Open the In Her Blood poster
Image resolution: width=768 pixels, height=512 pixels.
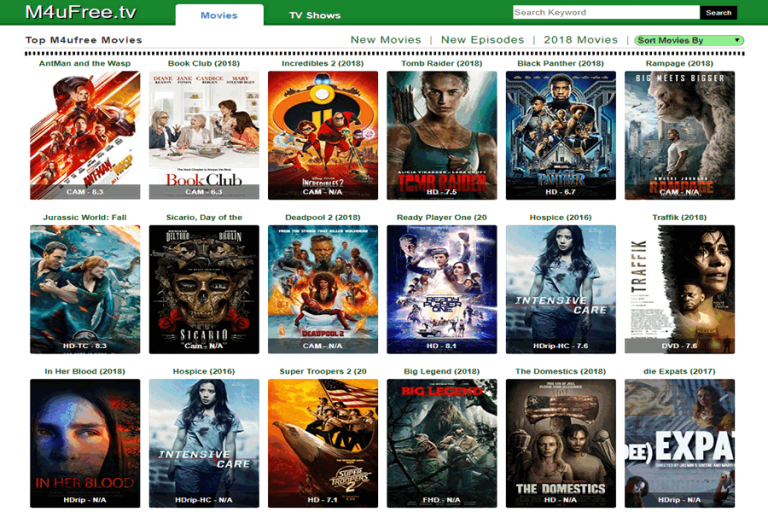point(85,443)
